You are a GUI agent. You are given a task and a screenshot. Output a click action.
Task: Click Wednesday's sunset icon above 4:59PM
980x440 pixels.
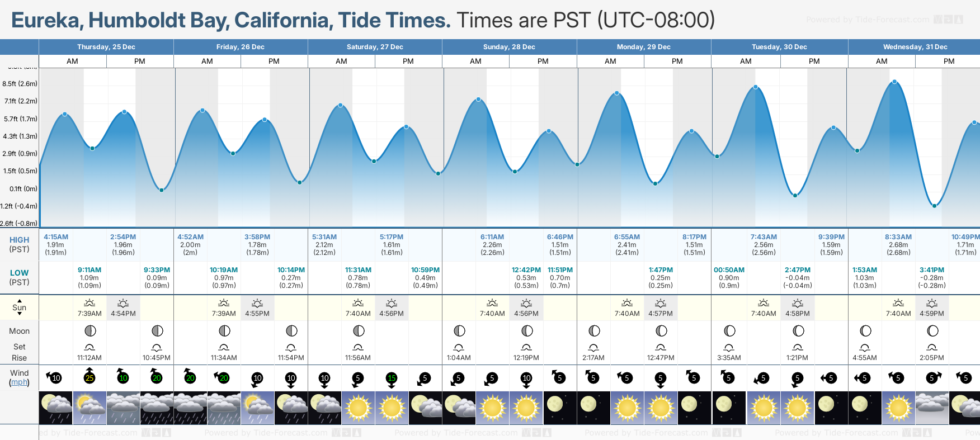[x=932, y=303]
